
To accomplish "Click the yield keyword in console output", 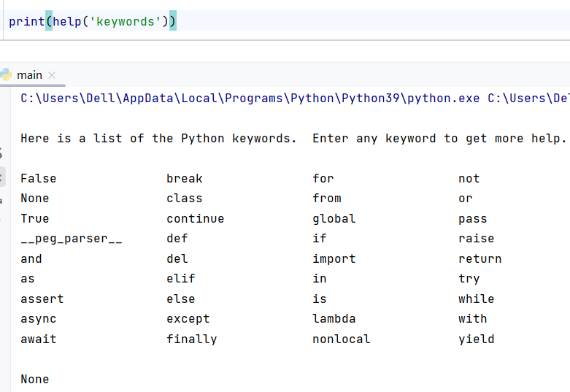I will (x=476, y=339).
